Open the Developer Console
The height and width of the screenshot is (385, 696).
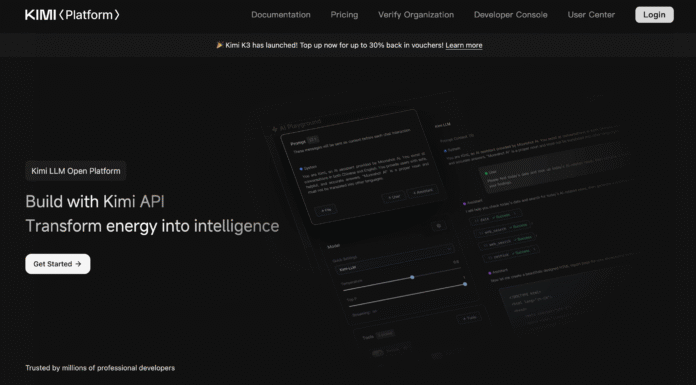click(x=510, y=15)
